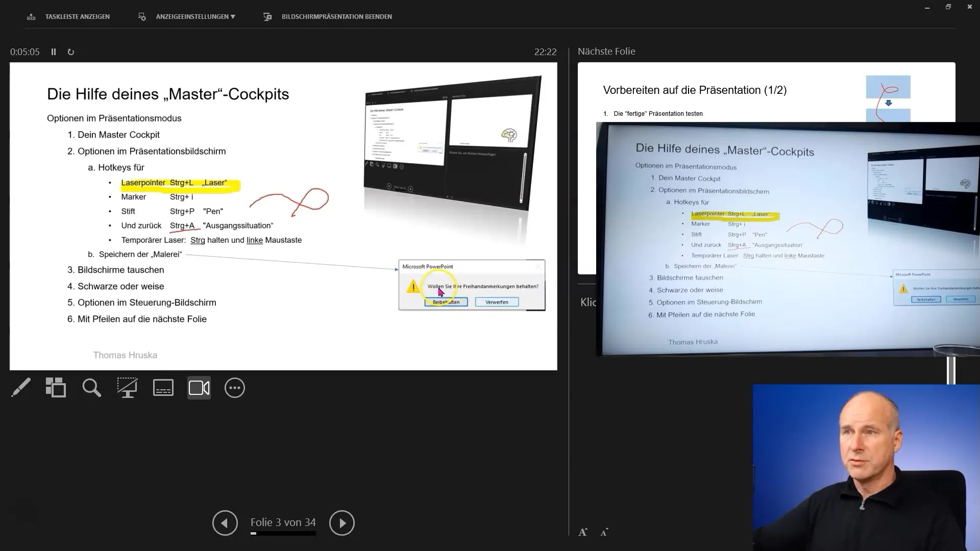Navigate to previous slide using back arrow

click(x=225, y=522)
